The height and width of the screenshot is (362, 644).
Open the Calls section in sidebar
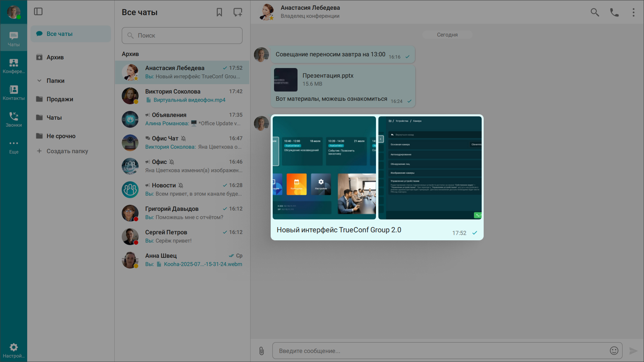coord(13,119)
